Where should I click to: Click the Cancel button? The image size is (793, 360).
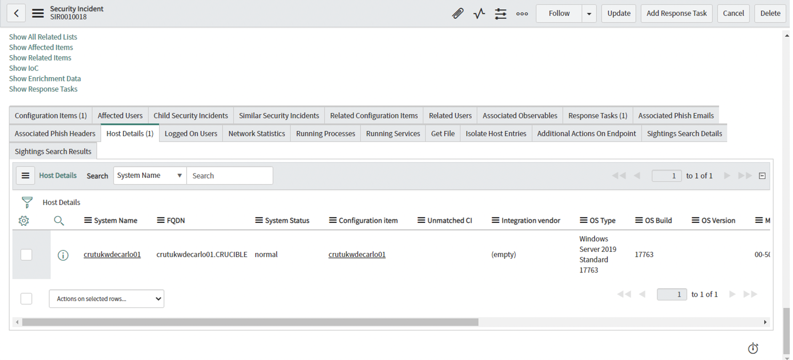(x=733, y=14)
